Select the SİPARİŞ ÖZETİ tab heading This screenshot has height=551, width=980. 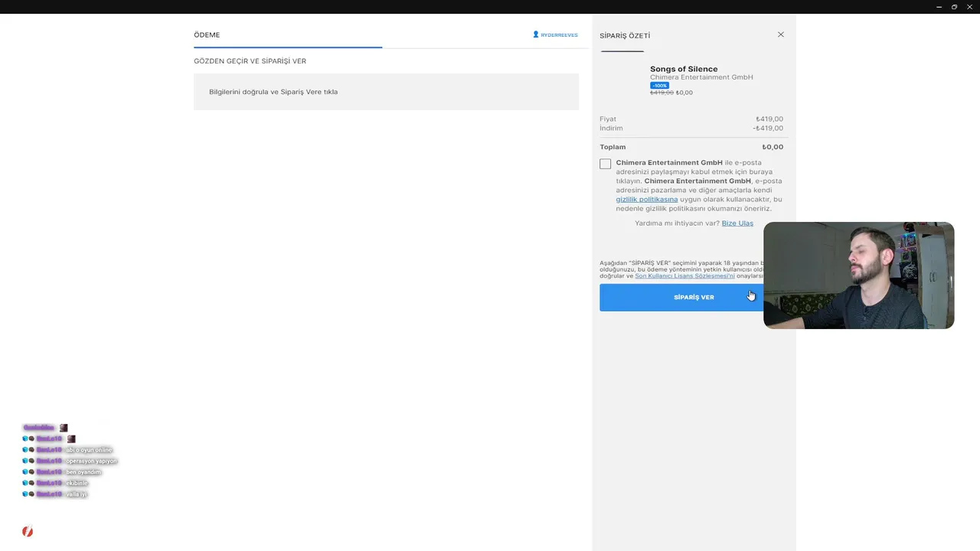click(625, 36)
